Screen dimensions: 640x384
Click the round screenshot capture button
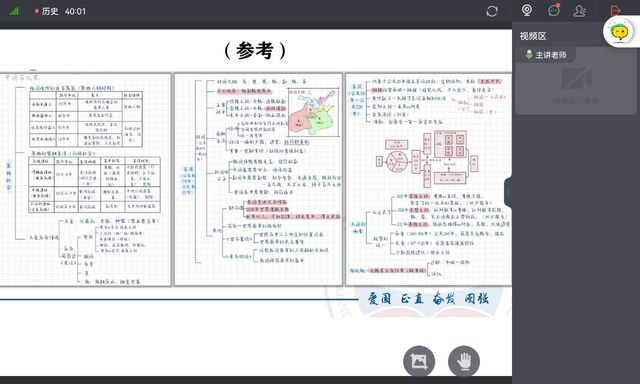pos(419,361)
